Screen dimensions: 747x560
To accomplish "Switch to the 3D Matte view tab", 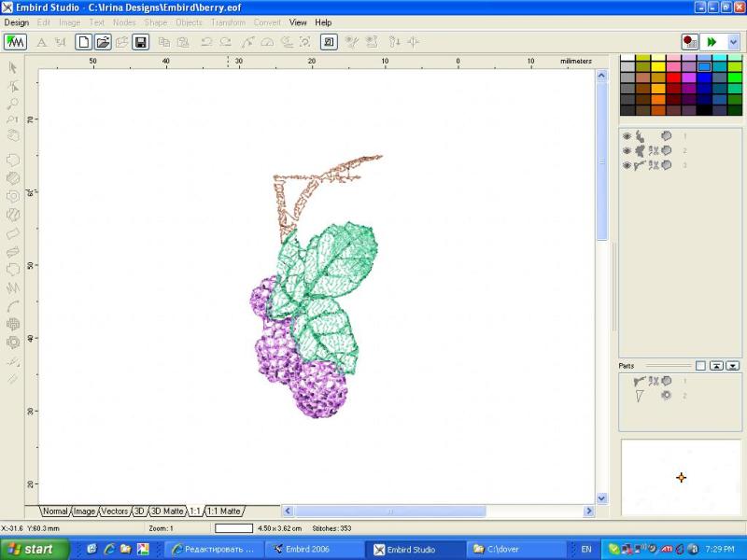I will coord(168,511).
